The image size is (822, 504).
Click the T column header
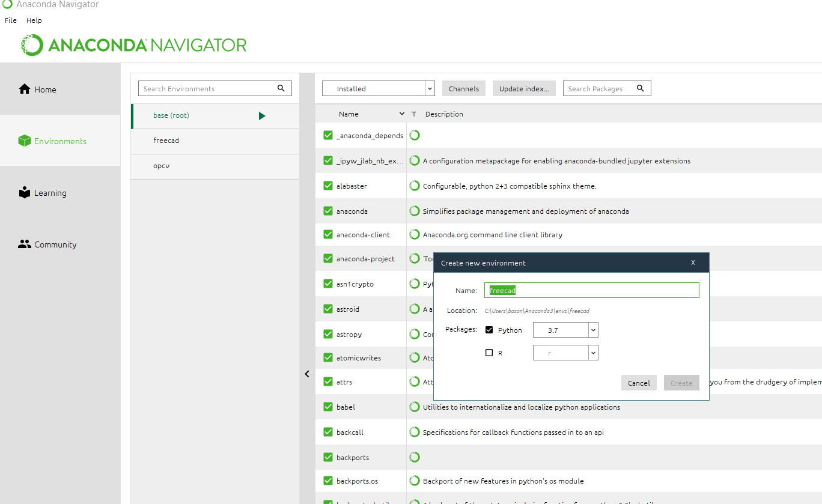413,114
